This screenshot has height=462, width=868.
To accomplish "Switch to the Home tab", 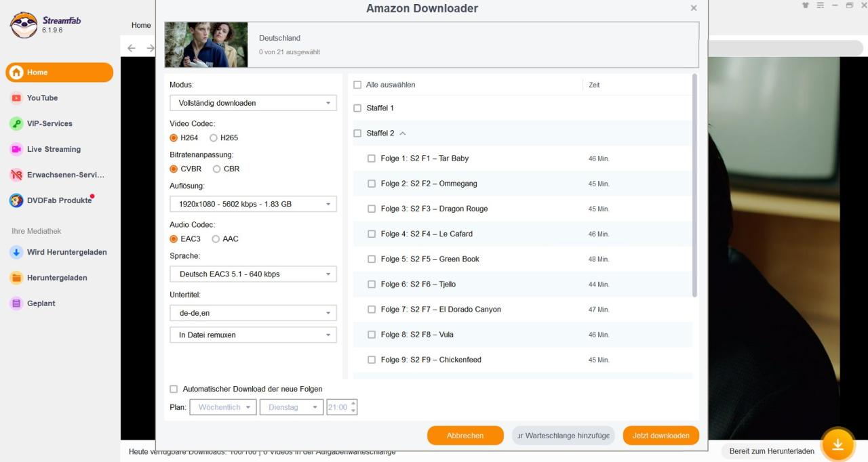I will pos(141,25).
